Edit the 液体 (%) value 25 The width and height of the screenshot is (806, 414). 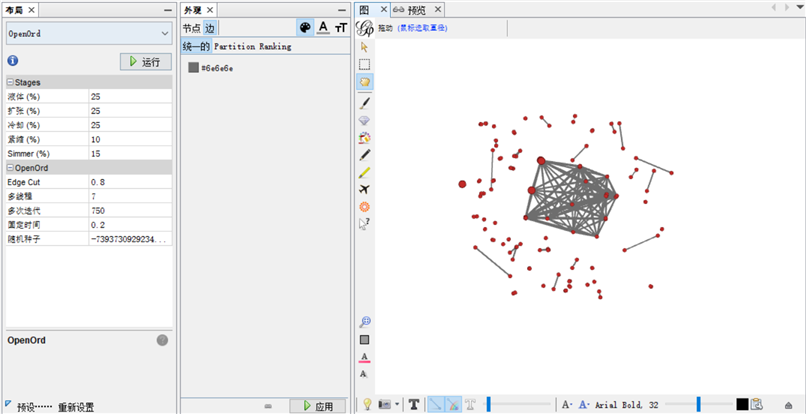[x=131, y=96]
